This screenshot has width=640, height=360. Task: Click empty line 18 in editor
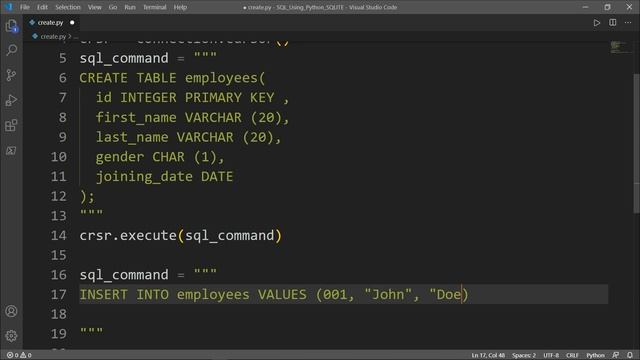[344, 314]
